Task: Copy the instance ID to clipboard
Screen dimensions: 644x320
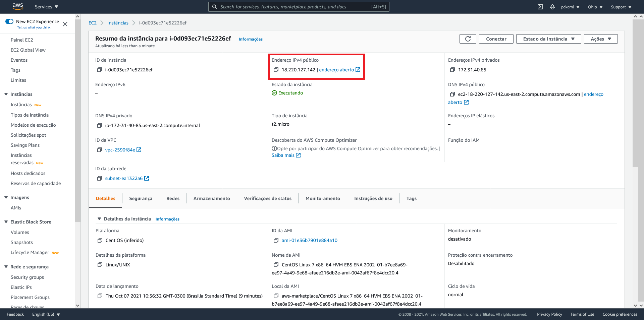Action: coord(99,70)
